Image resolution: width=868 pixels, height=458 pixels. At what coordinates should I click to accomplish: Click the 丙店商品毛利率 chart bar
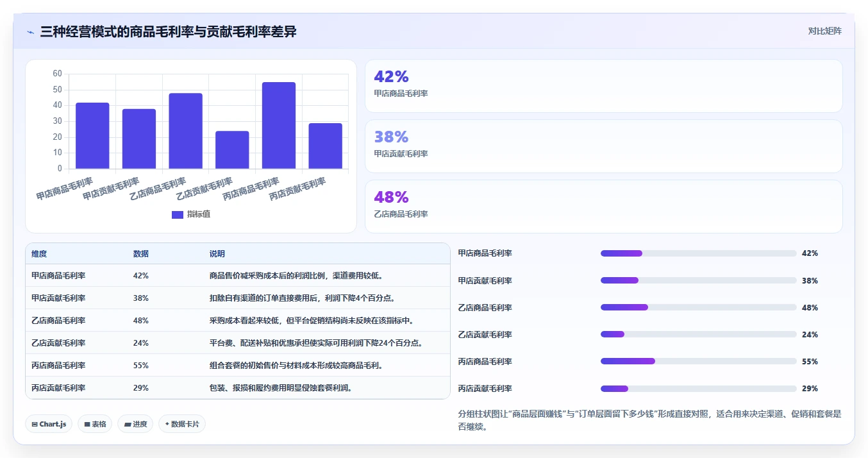click(x=279, y=125)
